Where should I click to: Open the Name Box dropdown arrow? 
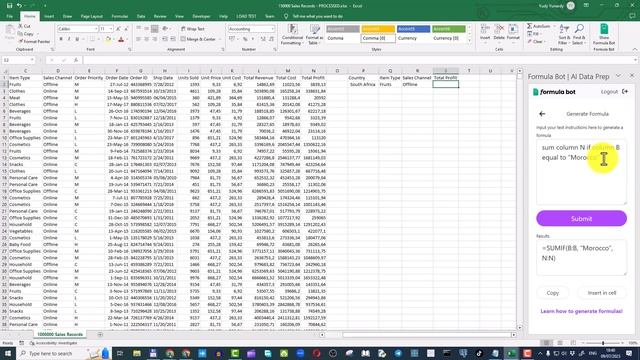click(32, 60)
